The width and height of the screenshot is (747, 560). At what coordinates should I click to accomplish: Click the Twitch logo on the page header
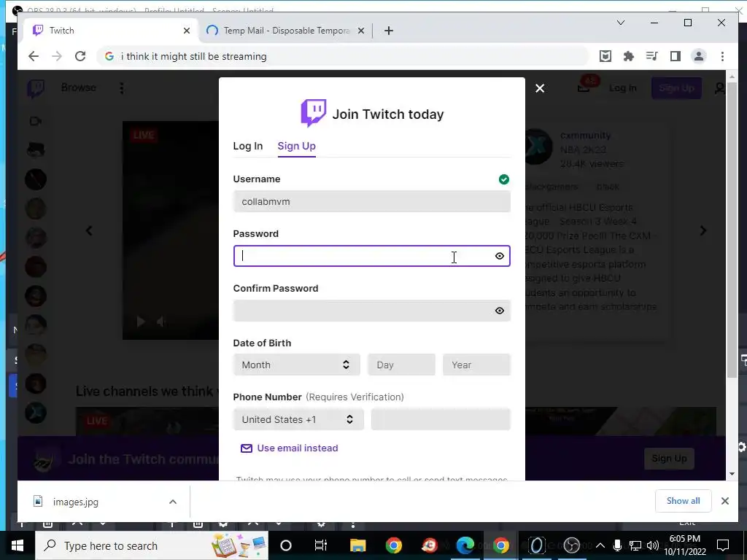coord(36,88)
